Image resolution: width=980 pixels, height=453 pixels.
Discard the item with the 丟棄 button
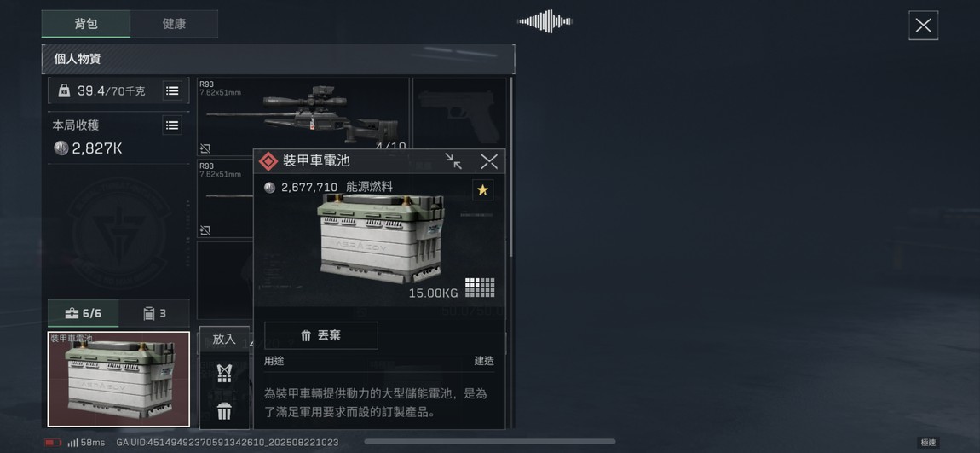click(x=321, y=335)
